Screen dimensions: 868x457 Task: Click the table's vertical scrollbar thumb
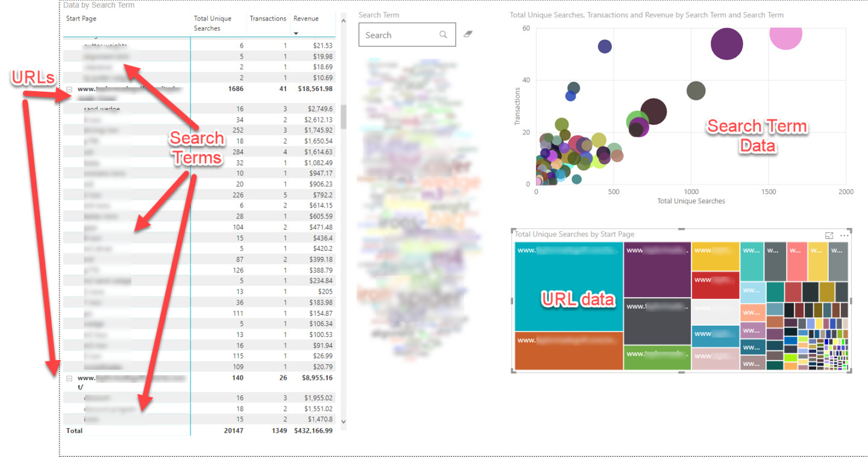pos(344,116)
